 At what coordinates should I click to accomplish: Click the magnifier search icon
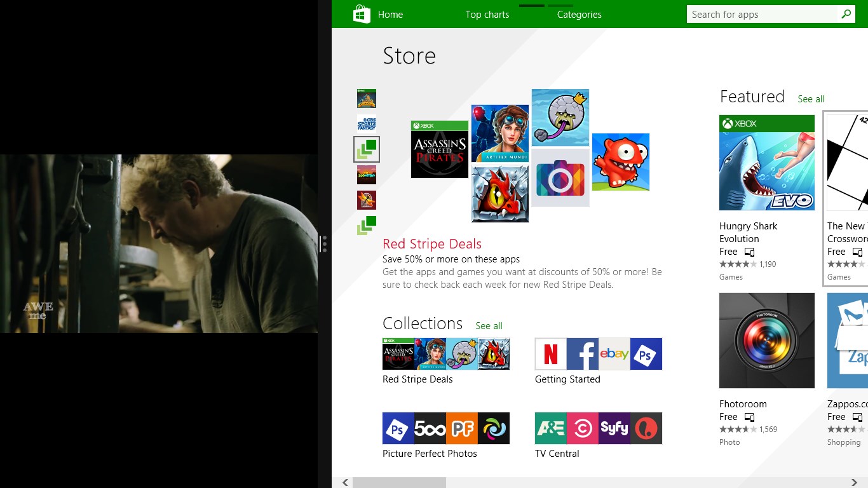point(846,14)
